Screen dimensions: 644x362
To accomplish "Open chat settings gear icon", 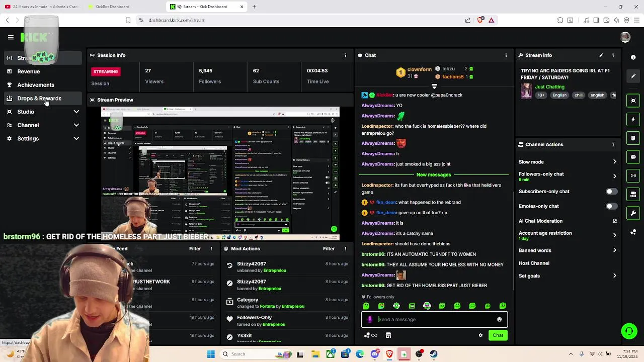I will click(x=480, y=335).
